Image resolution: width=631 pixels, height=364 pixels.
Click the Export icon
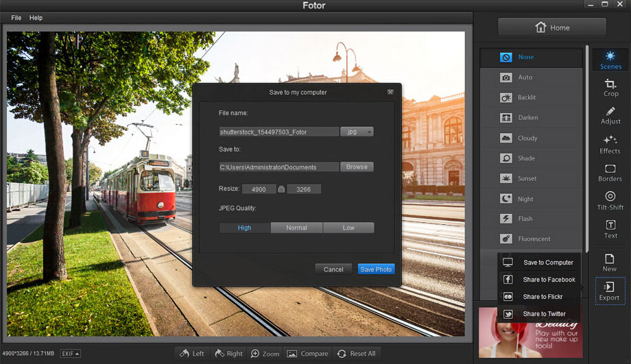click(609, 291)
